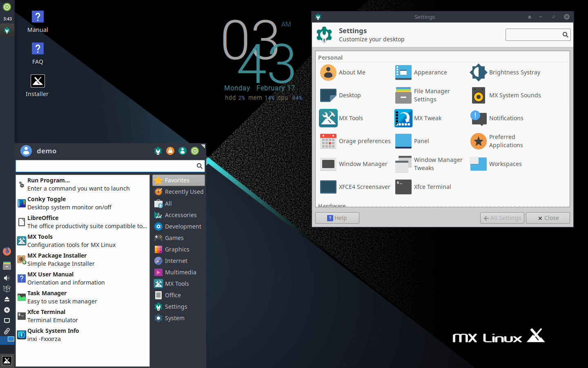Select Favorites category in menu
Viewport: 588px width, 368px height.
pyautogui.click(x=178, y=180)
